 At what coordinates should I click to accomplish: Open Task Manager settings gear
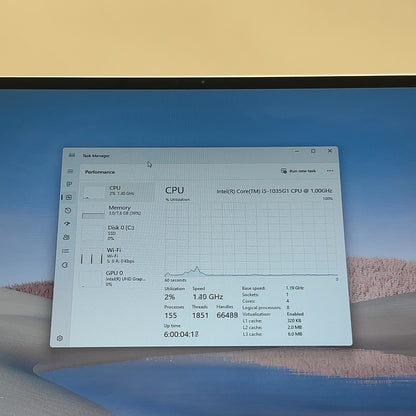coord(60,338)
